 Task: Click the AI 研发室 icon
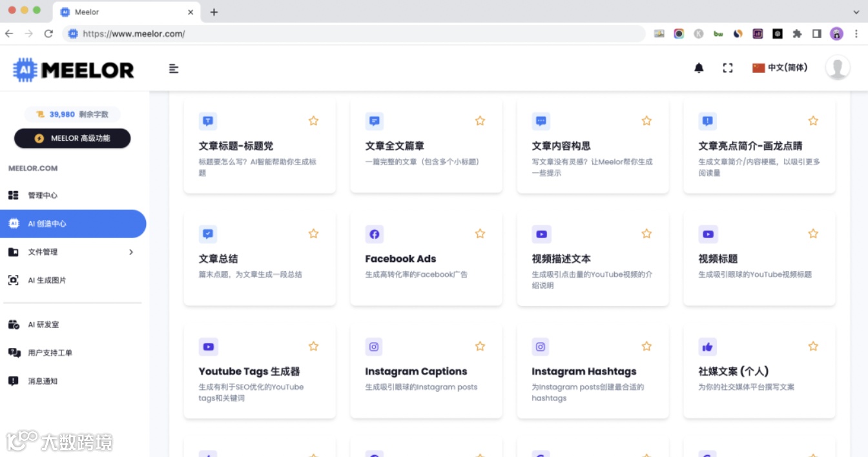point(13,325)
